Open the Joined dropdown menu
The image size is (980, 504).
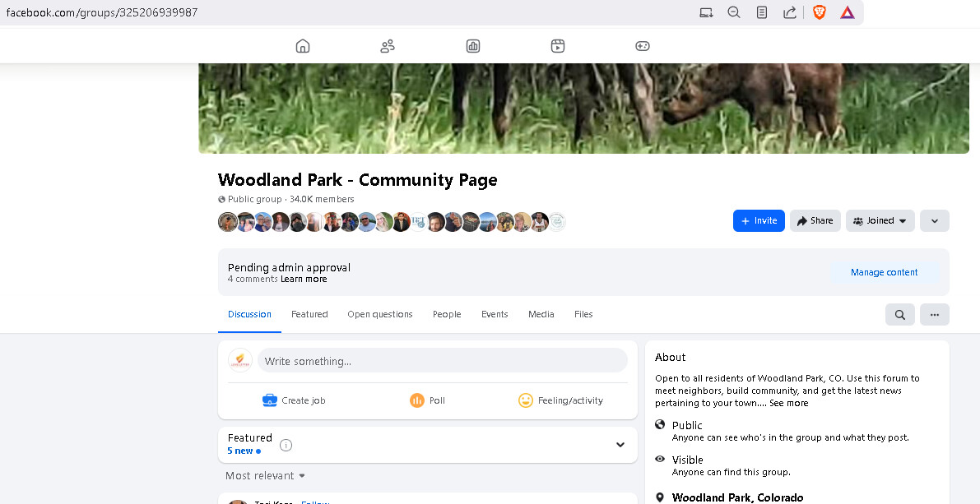pos(880,220)
